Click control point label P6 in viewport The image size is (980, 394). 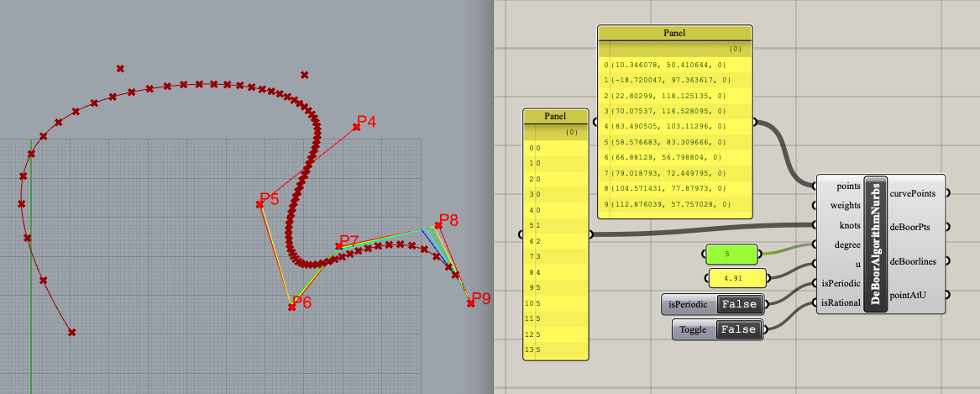301,302
